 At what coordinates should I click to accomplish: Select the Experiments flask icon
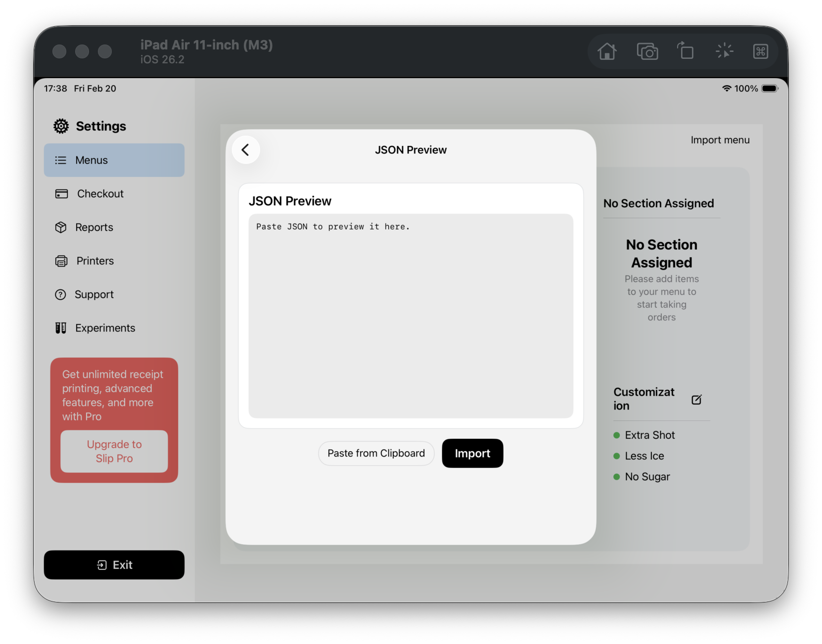point(60,327)
